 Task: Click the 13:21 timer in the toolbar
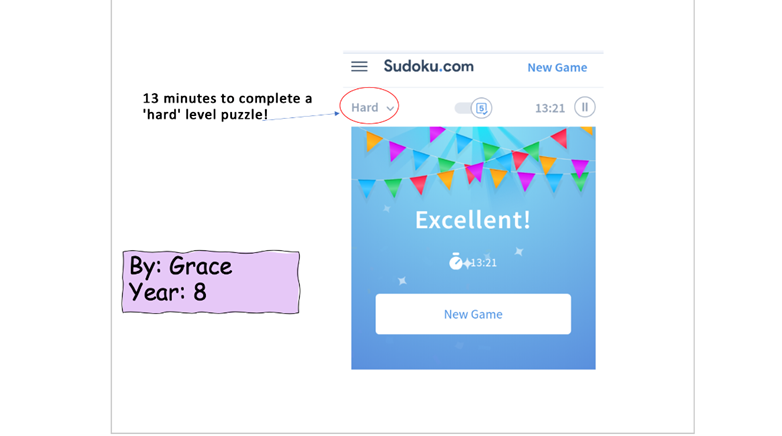point(550,108)
